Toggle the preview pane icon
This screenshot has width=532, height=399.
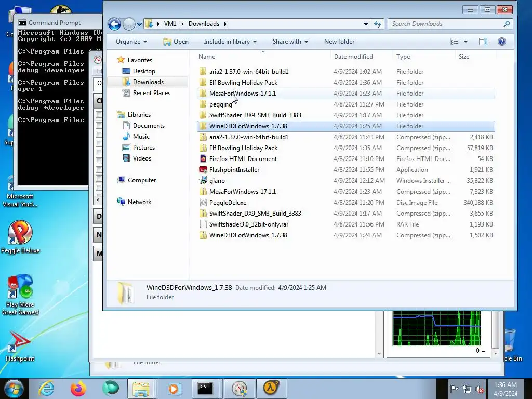(483, 42)
